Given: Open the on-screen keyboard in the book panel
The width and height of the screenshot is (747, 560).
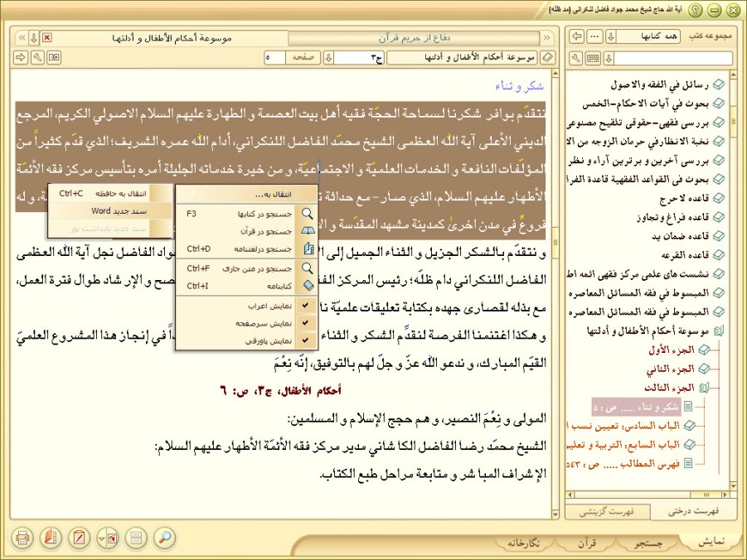Looking at the screenshot, I should (593, 58).
